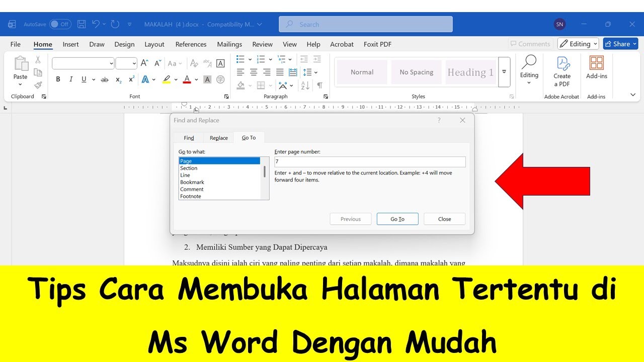This screenshot has width=644, height=362.
Task: Apply Underline formatting
Action: tap(84, 79)
